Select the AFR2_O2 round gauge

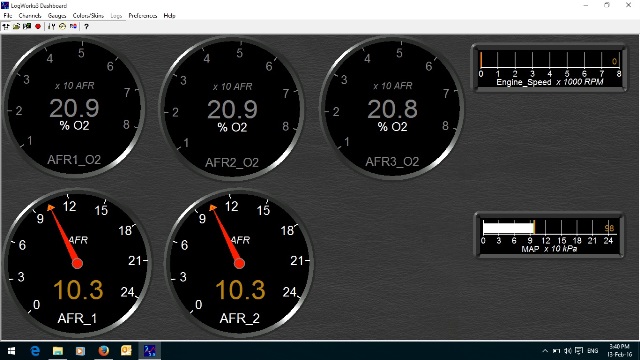click(232, 109)
